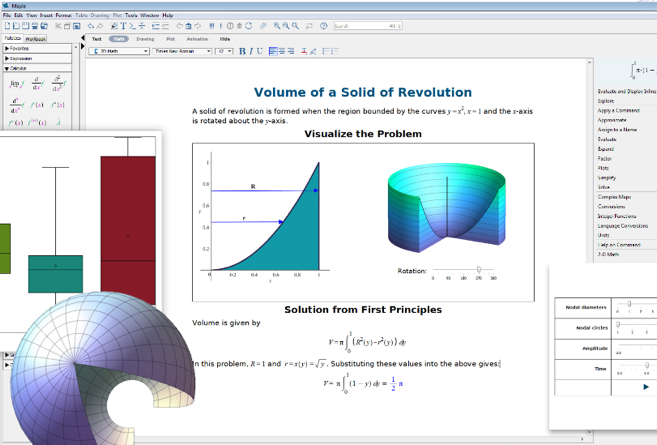This screenshot has height=445, width=657.
Task: Insert the limit expression template
Action: click(x=15, y=82)
